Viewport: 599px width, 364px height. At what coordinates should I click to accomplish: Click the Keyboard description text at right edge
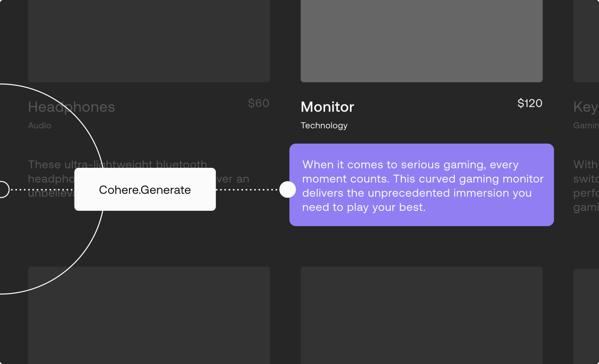[x=586, y=186]
